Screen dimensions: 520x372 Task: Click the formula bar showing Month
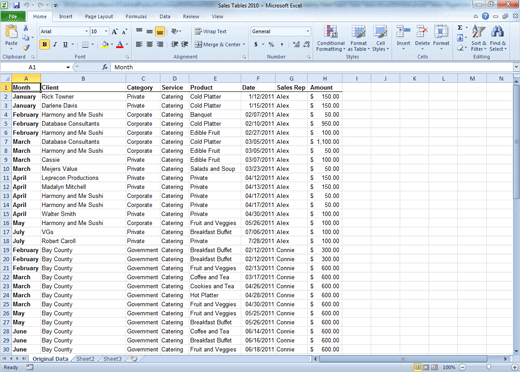312,67
